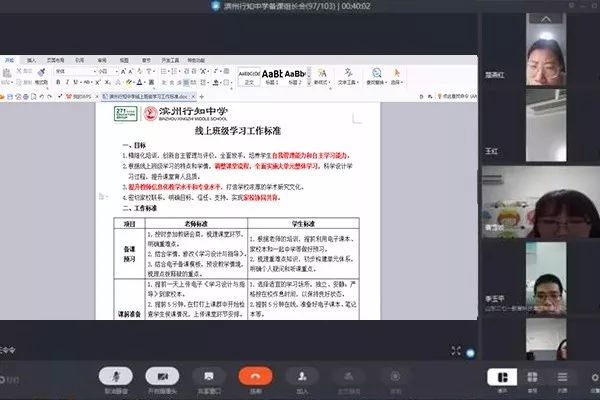
Task: Click the Save icon in the quick access bar
Action: coord(10,97)
